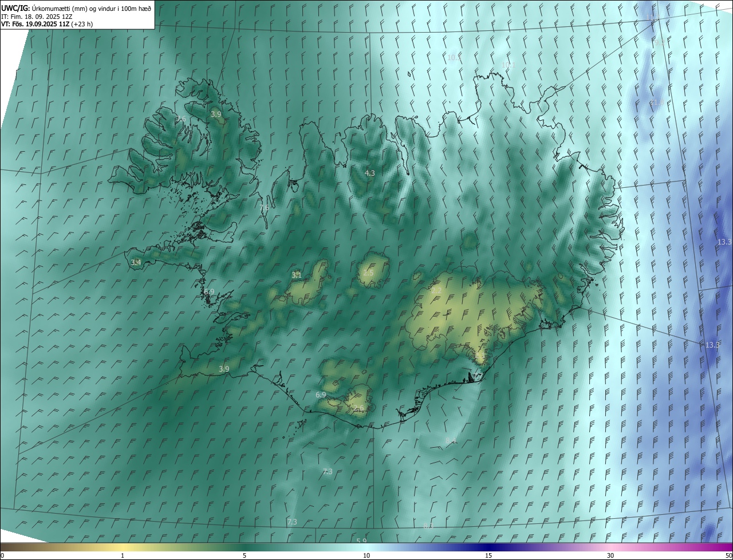Click the map value '10.3' north of Iceland
733x560 pixels.
click(454, 58)
